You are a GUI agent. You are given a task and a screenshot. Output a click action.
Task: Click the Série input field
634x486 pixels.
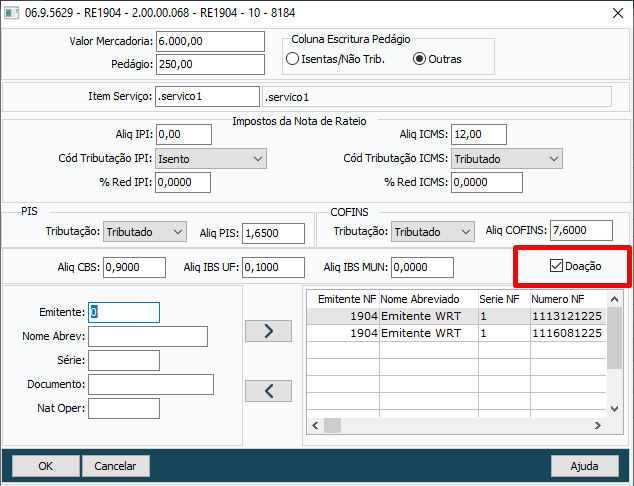[124, 360]
